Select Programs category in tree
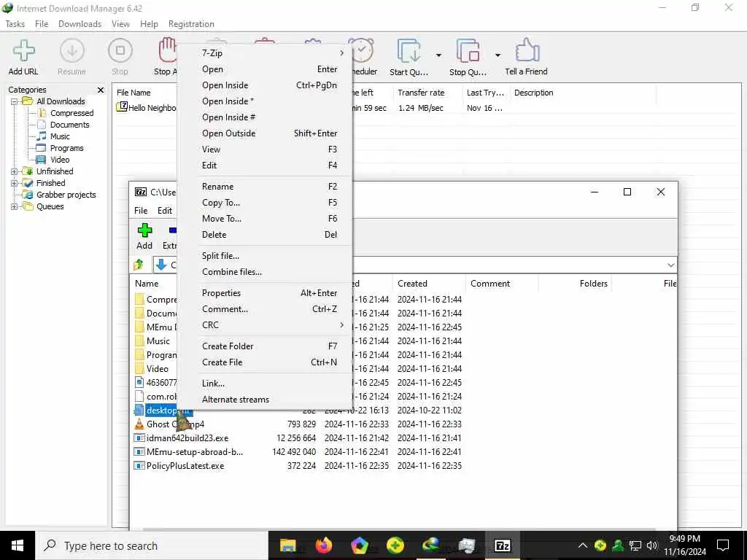 66,148
